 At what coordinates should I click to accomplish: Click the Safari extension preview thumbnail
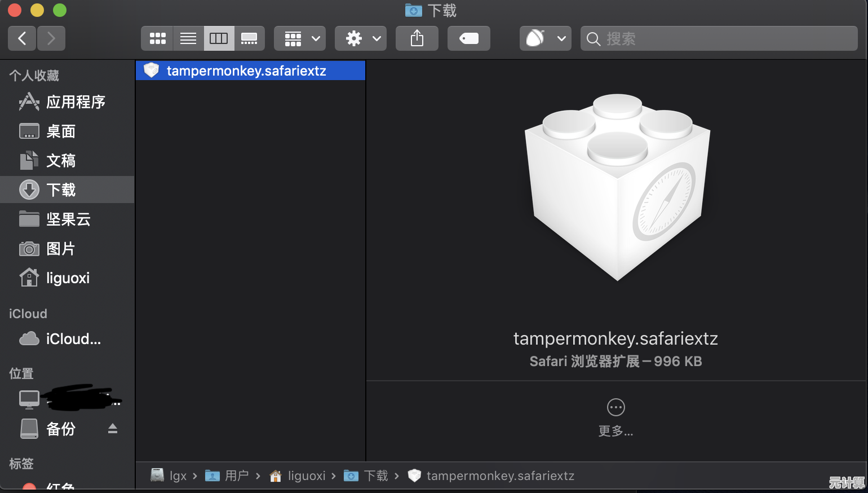tap(617, 187)
